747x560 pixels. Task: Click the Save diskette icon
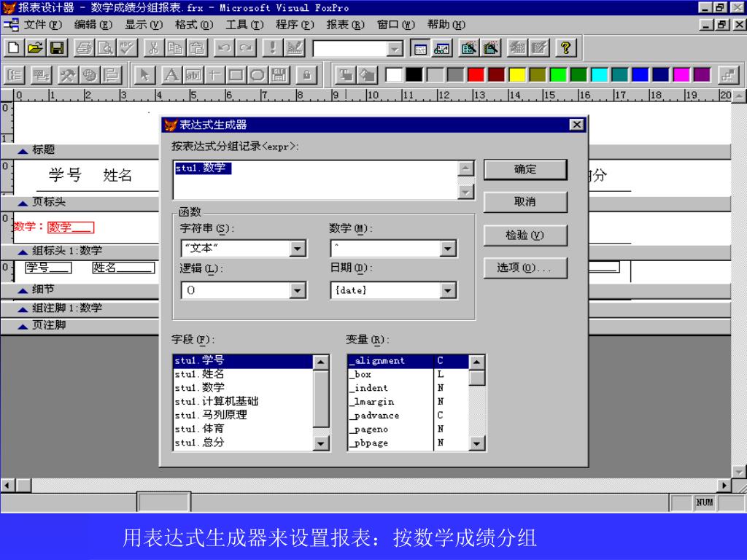(57, 47)
